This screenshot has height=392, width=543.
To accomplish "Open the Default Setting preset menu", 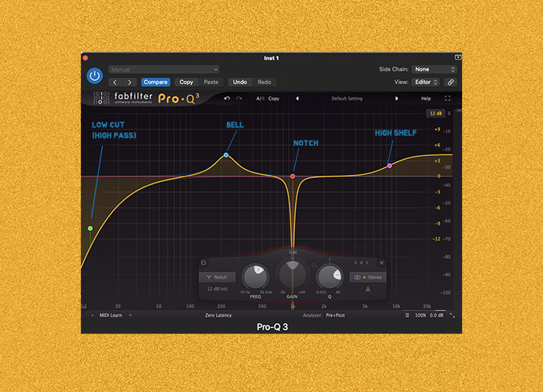I will [347, 99].
